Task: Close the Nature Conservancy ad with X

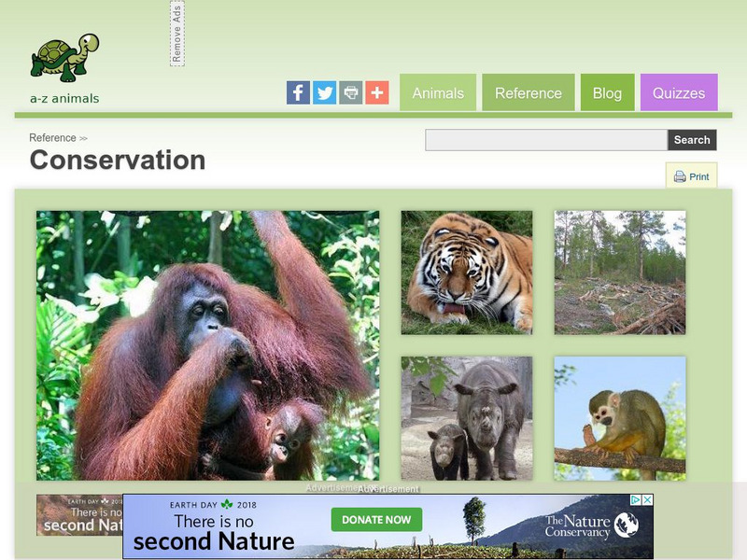Action: (x=647, y=500)
